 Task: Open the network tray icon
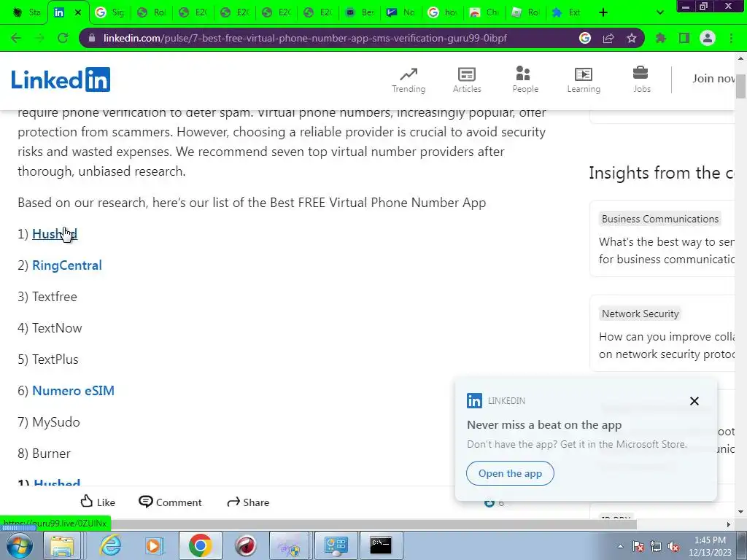656,546
